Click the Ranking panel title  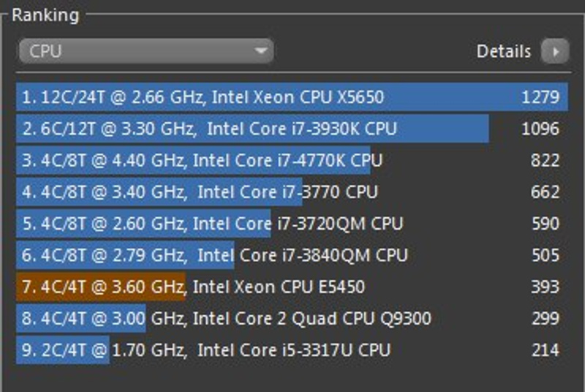tap(45, 15)
